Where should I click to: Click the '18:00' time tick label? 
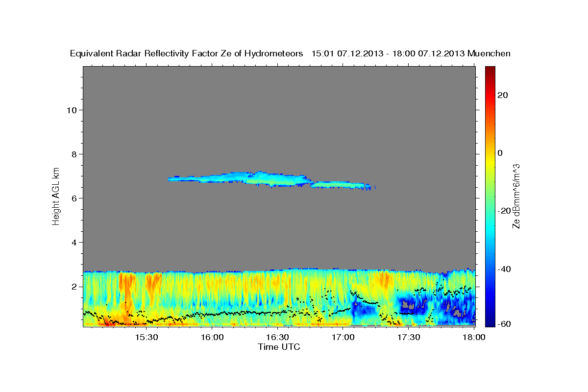coord(474,337)
